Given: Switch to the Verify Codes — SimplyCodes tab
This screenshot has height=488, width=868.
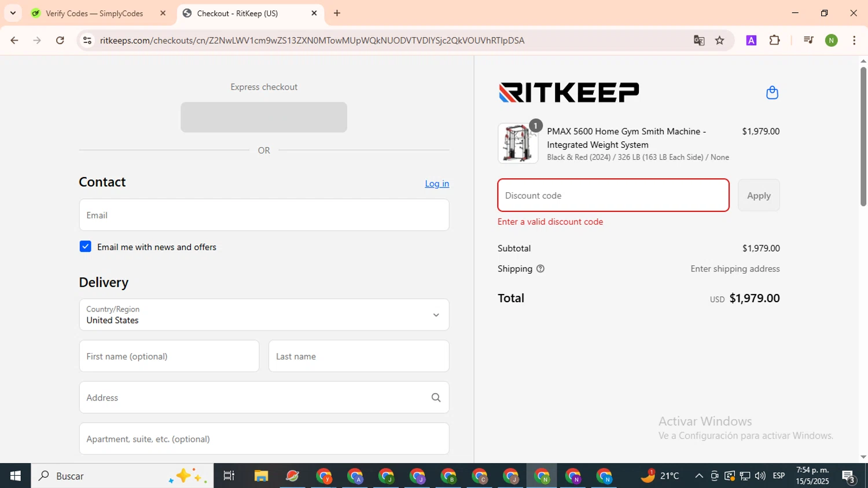Looking at the screenshot, I should tap(94, 13).
